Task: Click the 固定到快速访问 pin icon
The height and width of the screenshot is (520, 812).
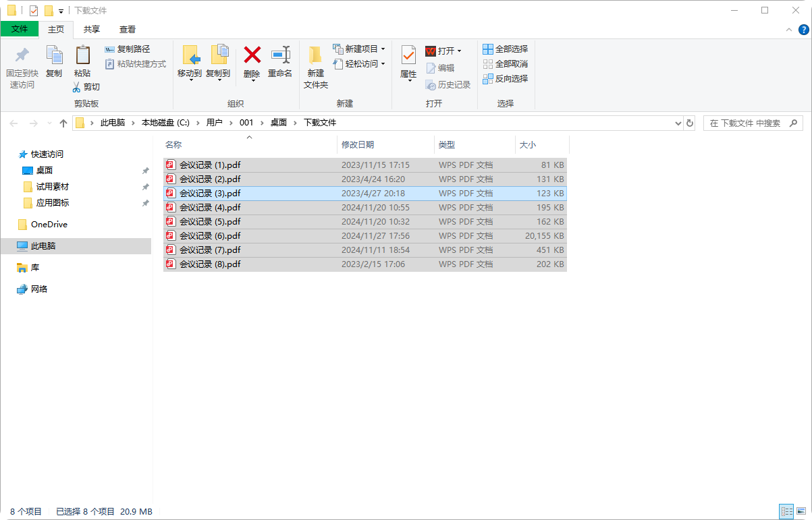Action: [22, 55]
